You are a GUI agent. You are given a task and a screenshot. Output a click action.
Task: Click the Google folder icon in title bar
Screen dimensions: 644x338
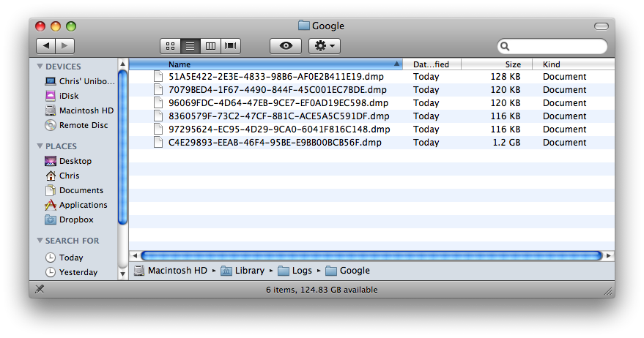coord(304,26)
